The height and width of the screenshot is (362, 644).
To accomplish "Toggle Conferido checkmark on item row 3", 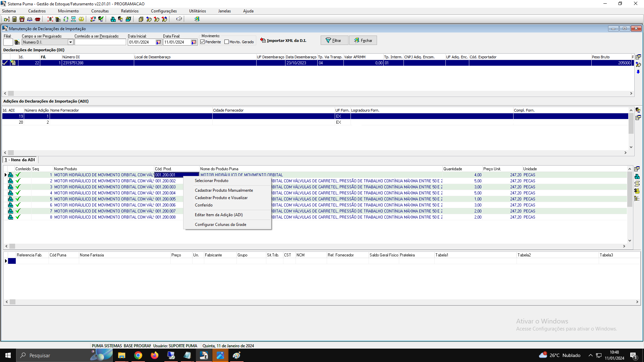I will [x=18, y=187].
